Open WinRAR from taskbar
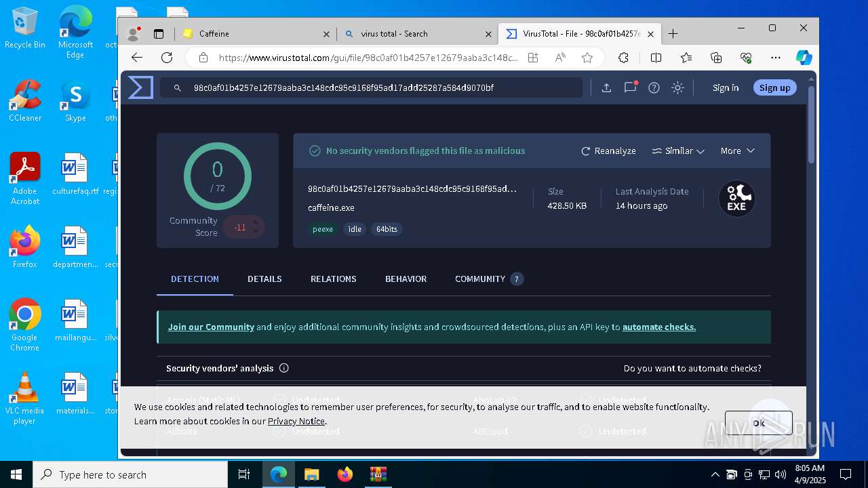This screenshot has height=488, width=868. click(x=378, y=474)
